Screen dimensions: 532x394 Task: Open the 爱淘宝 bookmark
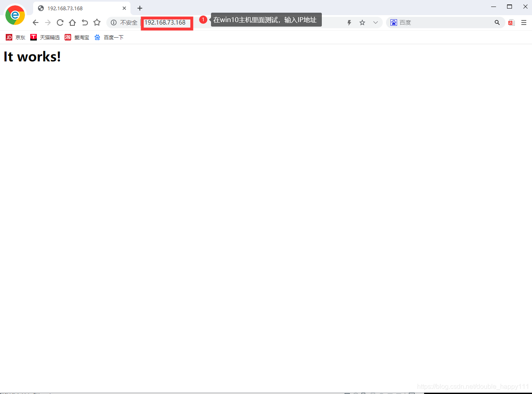click(77, 37)
